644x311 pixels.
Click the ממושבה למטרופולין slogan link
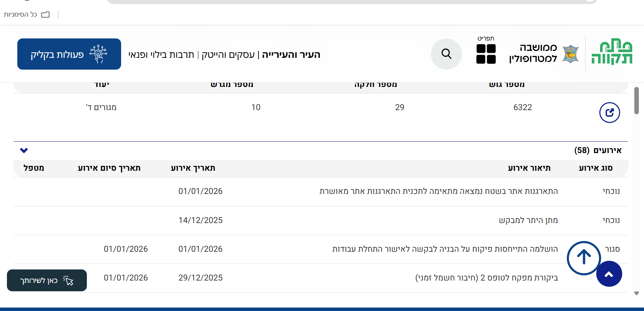click(533, 53)
